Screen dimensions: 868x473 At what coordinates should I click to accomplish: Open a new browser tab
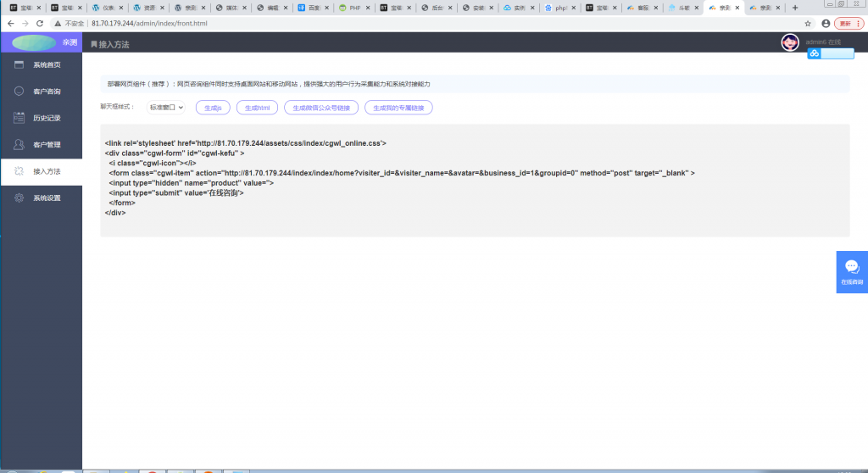[794, 8]
